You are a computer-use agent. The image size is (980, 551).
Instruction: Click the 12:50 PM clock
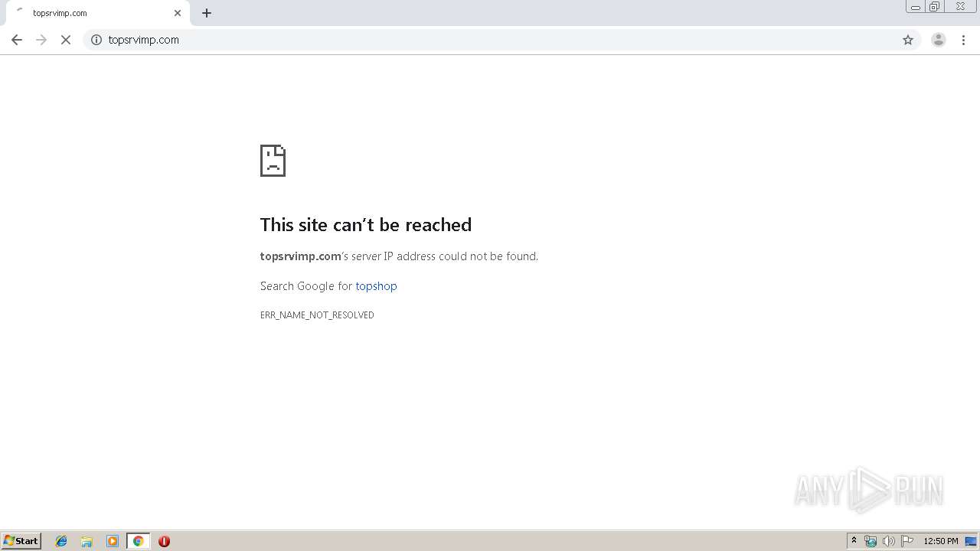pos(941,541)
